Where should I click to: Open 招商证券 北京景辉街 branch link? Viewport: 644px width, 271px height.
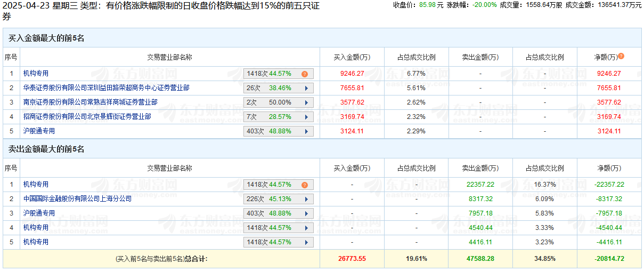[86, 117]
